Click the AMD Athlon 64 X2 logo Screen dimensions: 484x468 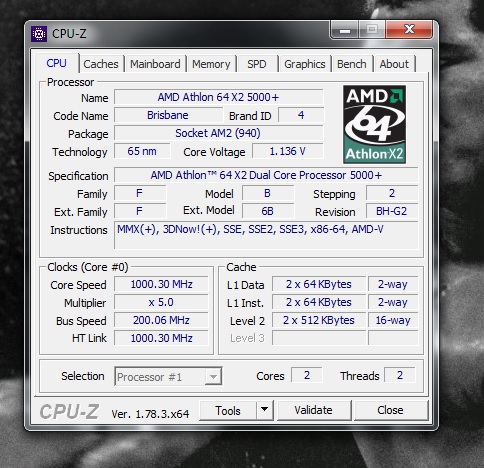coord(374,124)
